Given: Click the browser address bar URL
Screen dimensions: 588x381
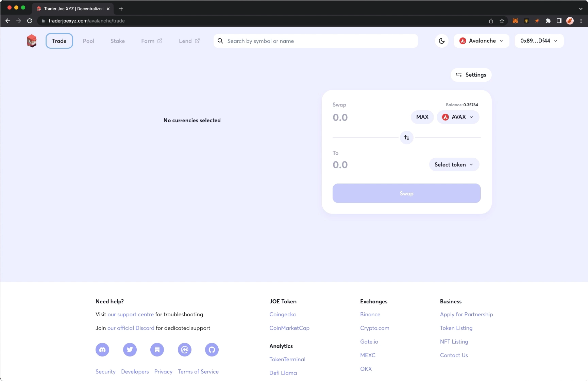Looking at the screenshot, I should 87,21.
